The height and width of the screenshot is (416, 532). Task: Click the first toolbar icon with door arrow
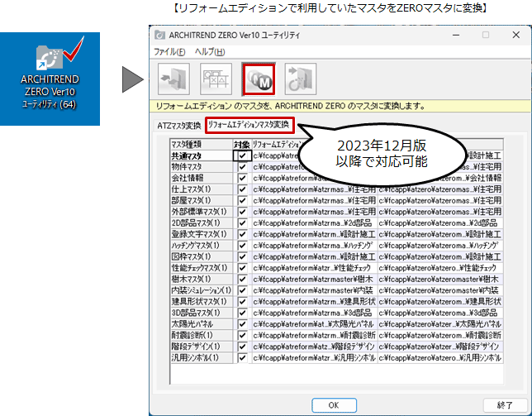pos(173,79)
